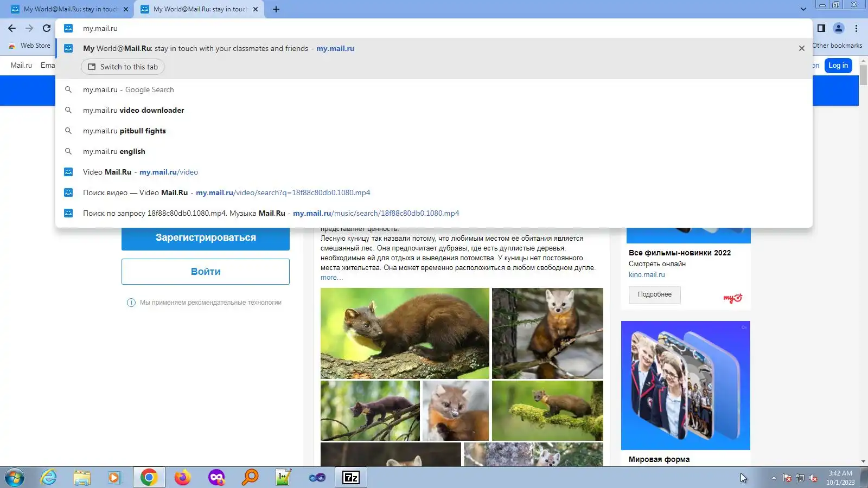Click the blue Log in button
868x488 pixels.
pos(838,66)
